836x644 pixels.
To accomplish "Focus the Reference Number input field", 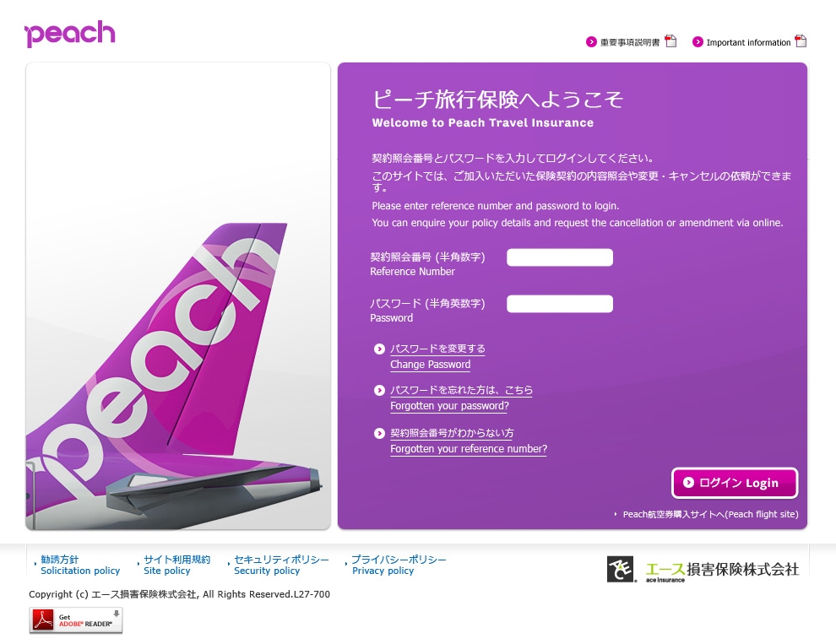I will 559,257.
